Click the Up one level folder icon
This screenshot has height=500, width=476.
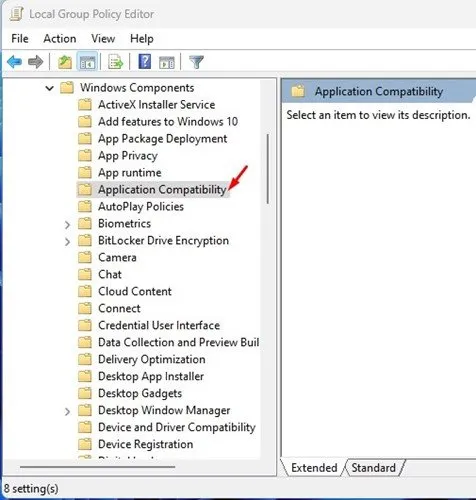tap(65, 62)
